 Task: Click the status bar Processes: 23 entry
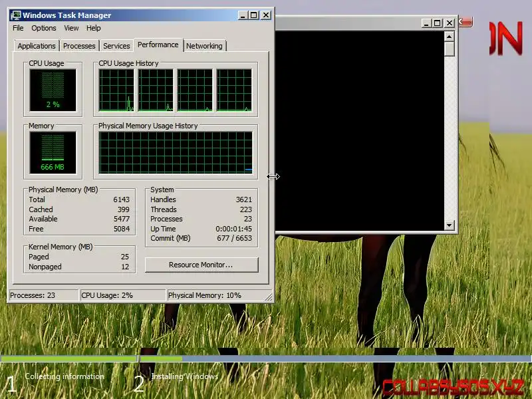43,295
